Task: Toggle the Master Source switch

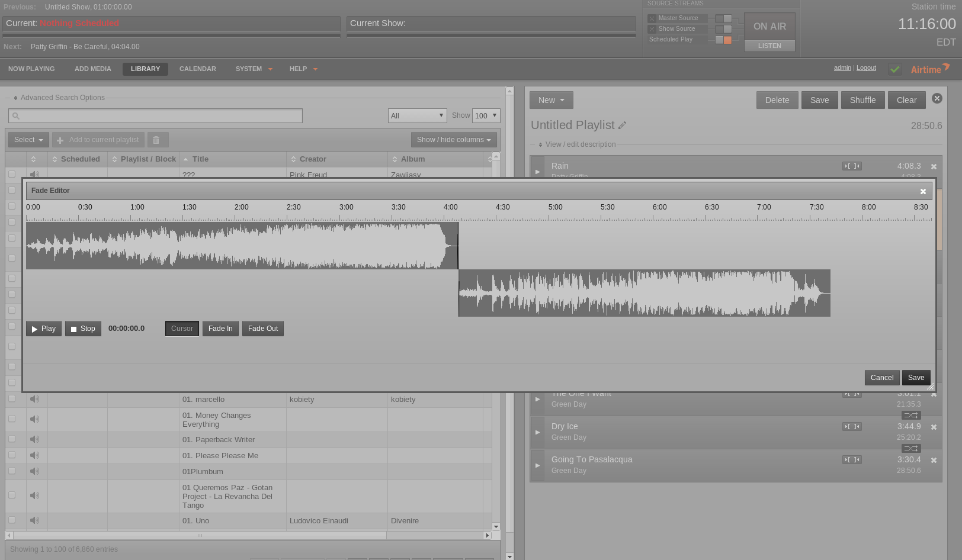Action: [723, 18]
